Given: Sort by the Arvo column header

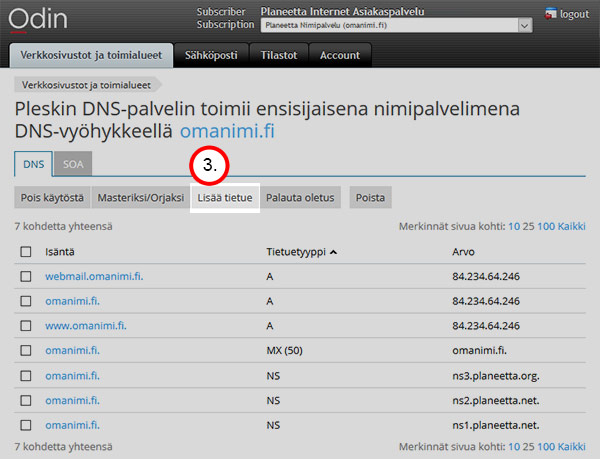Looking at the screenshot, I should click(x=463, y=252).
